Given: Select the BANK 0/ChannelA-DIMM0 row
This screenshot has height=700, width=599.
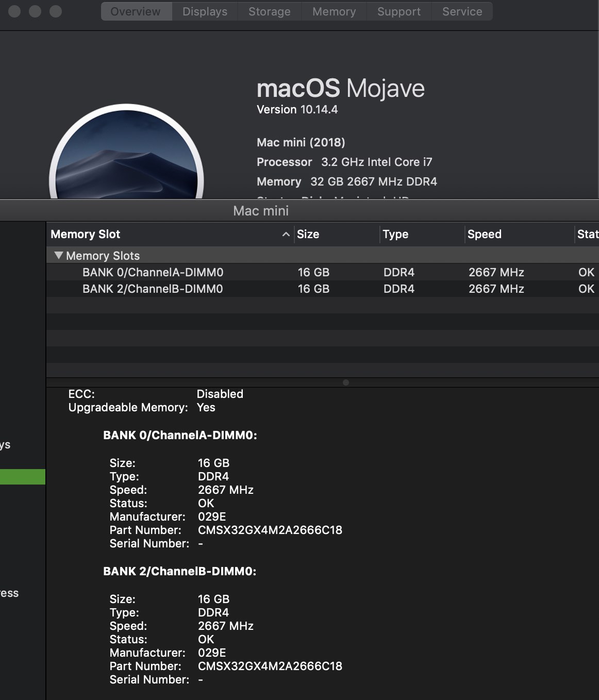Looking at the screenshot, I should click(323, 272).
